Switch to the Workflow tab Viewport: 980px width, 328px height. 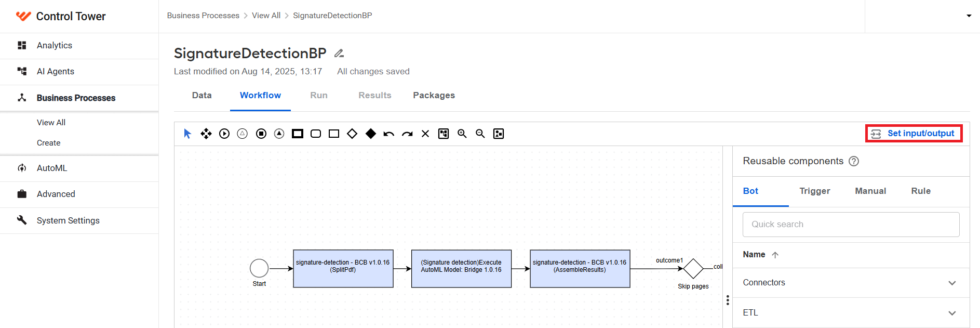tap(260, 96)
